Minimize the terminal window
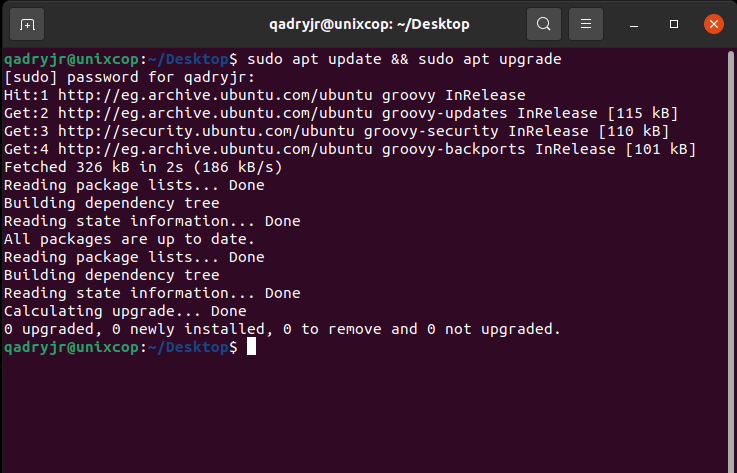 [634, 24]
